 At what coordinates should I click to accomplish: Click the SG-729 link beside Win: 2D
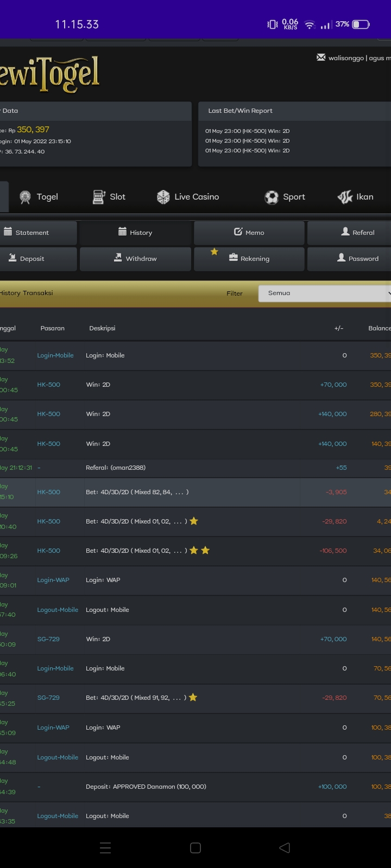pyautogui.click(x=48, y=639)
